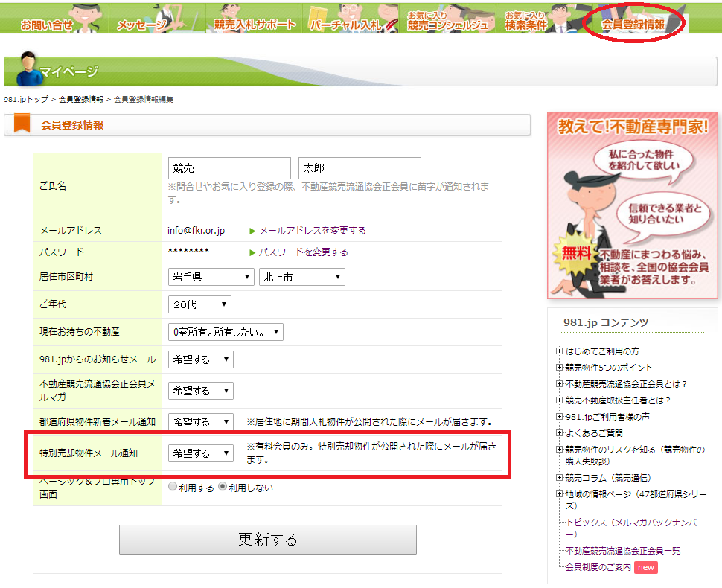Click メールアドレスを変更する link
This screenshot has height=588, width=722.
click(312, 231)
